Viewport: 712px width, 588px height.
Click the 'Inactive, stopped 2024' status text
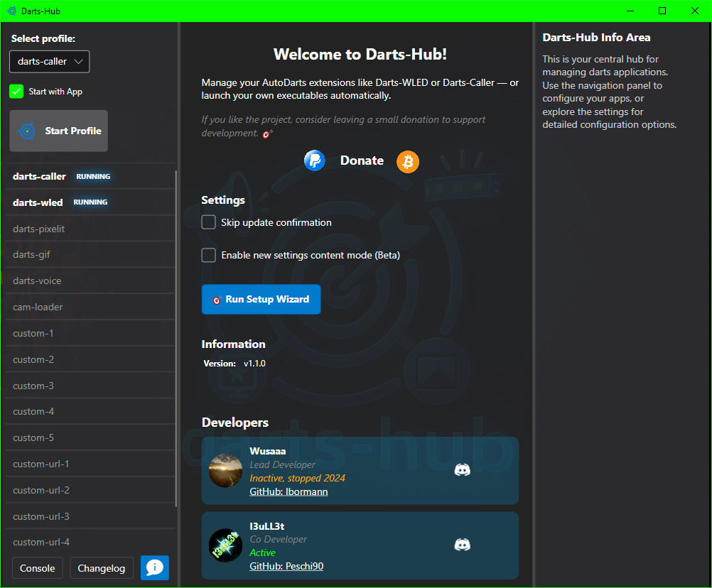tap(298, 478)
